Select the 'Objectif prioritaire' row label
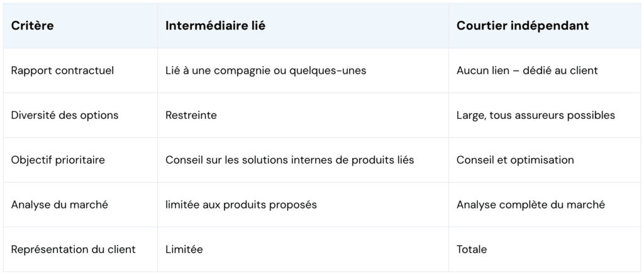 click(x=58, y=160)
